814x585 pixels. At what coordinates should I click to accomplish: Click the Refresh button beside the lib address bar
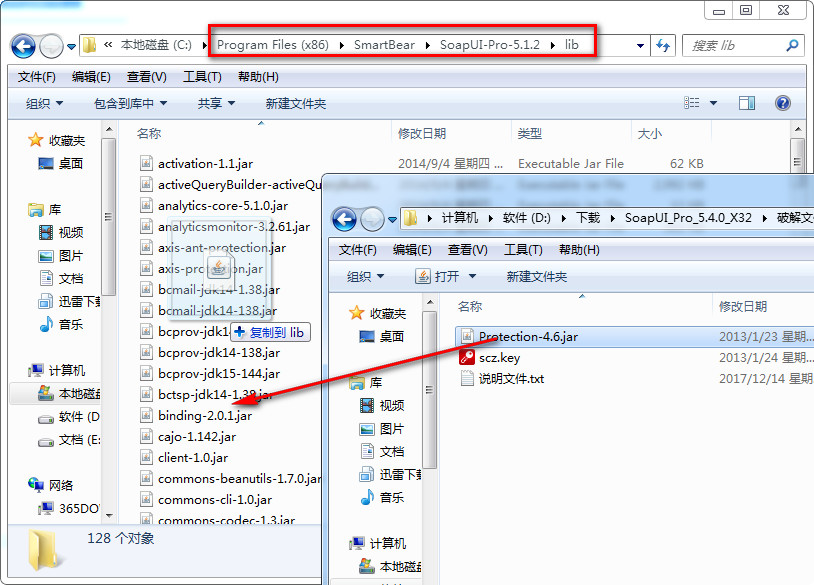663,46
